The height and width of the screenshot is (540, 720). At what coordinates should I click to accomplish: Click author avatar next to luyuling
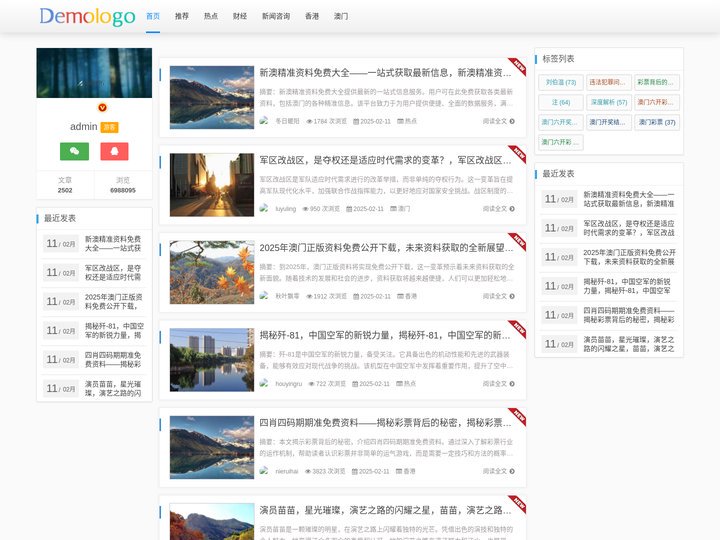click(264, 208)
